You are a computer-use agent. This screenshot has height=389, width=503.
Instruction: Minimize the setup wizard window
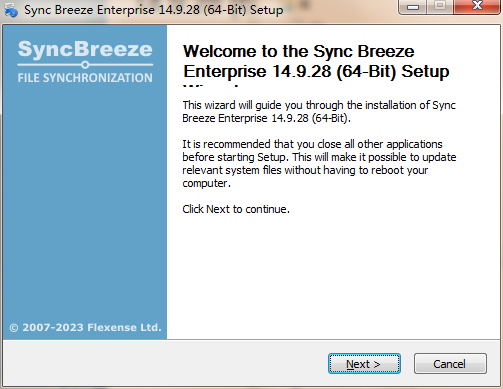coord(413,7)
